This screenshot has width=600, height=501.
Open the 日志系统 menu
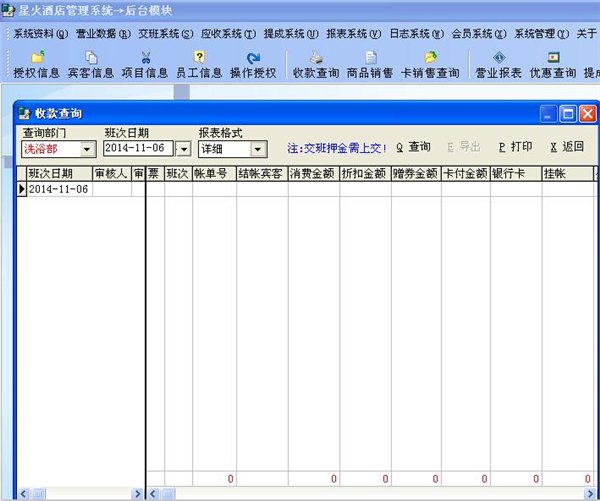417,34
